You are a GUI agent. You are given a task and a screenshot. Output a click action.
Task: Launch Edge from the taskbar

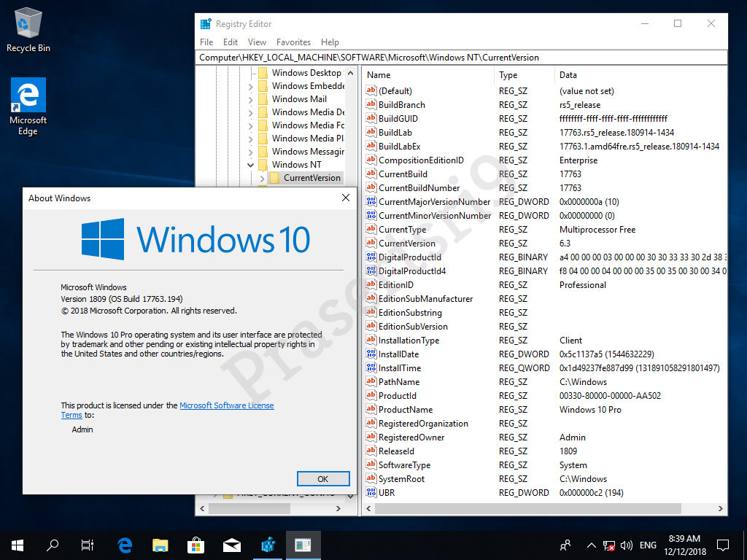click(x=125, y=545)
